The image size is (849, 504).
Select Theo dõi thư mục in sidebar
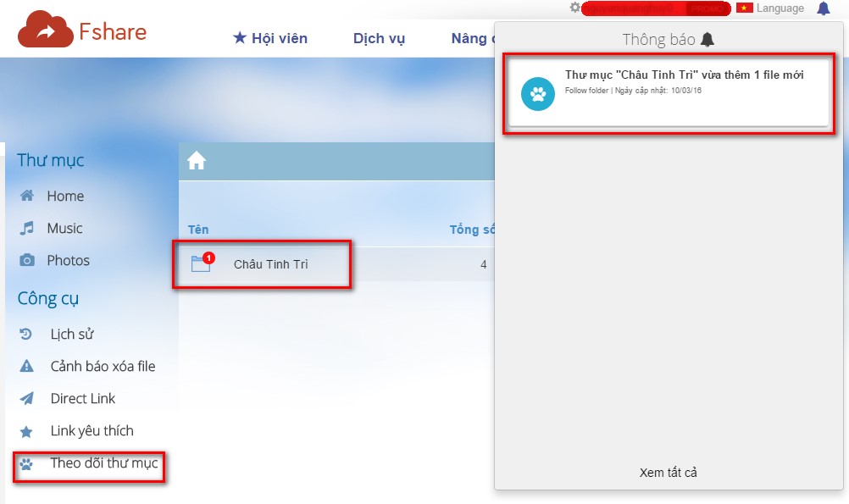103,463
